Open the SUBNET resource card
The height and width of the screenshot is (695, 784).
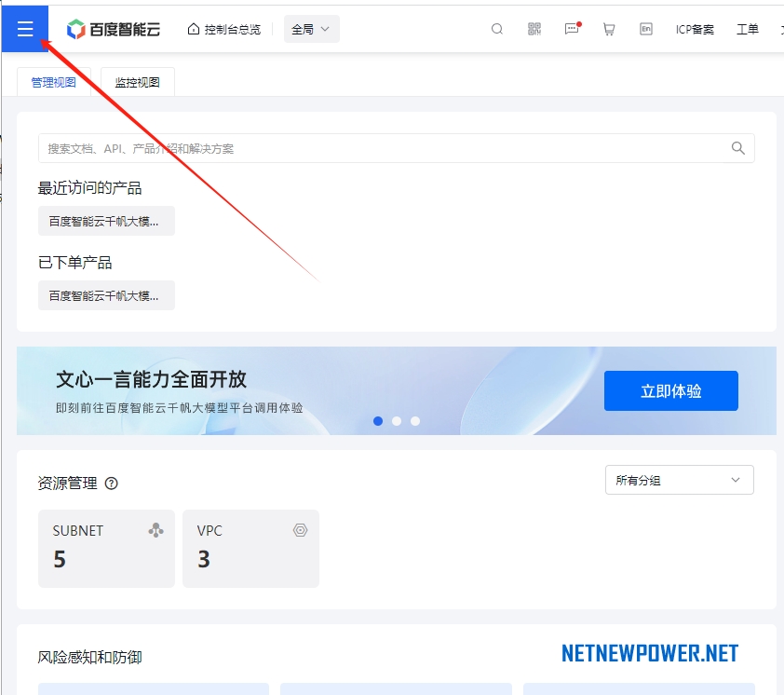point(106,549)
